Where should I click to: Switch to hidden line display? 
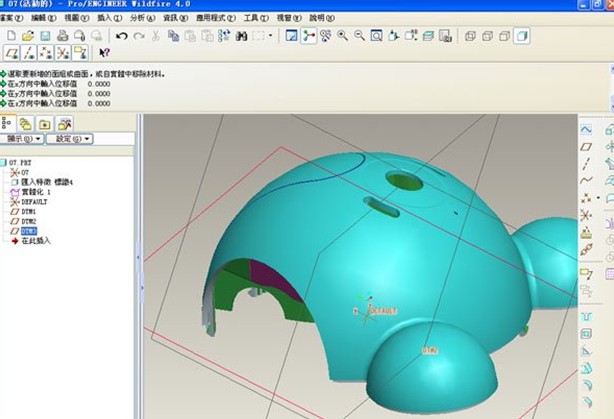(x=487, y=36)
